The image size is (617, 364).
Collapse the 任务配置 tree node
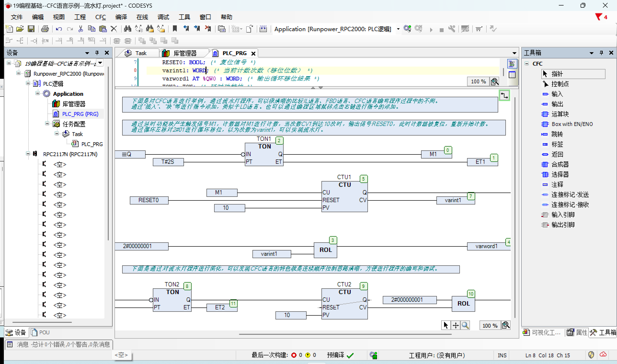pos(47,123)
